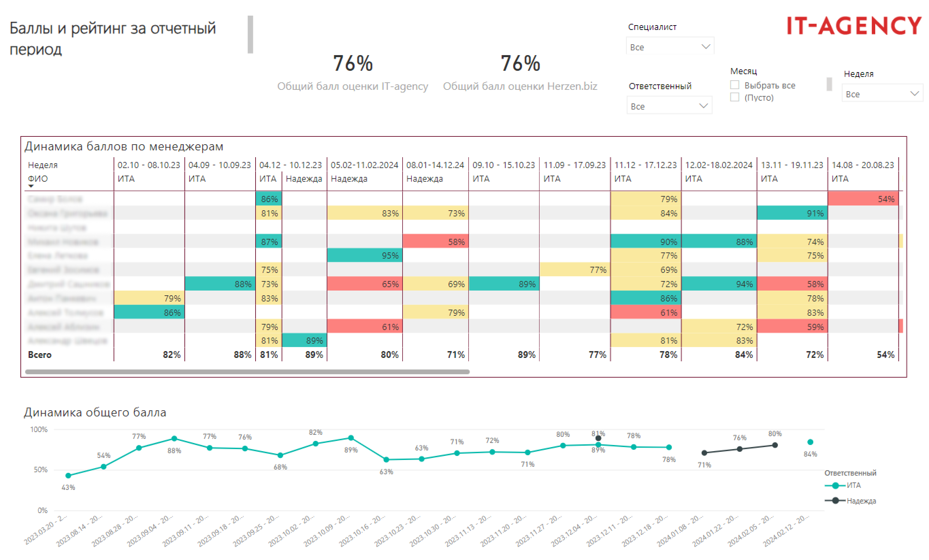
Task: Click column header 05.02-11.02.2024
Action: pyautogui.click(x=364, y=165)
